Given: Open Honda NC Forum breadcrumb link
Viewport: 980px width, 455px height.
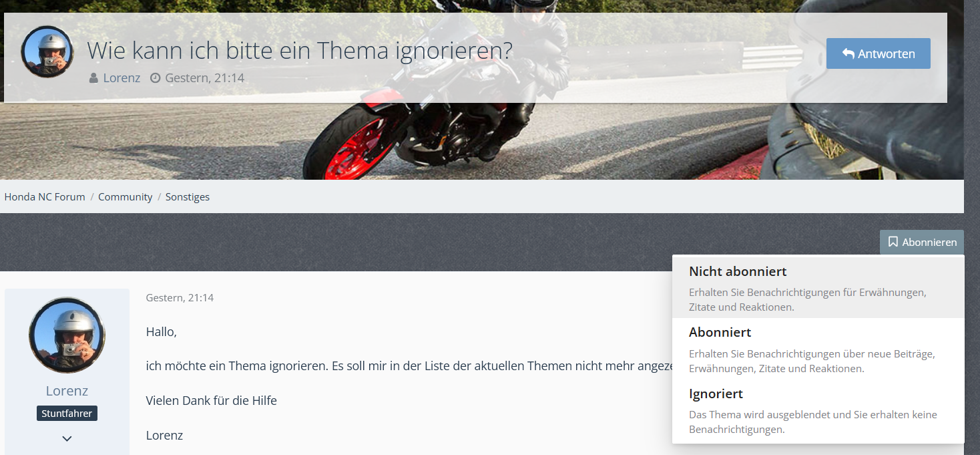Looking at the screenshot, I should [x=45, y=196].
